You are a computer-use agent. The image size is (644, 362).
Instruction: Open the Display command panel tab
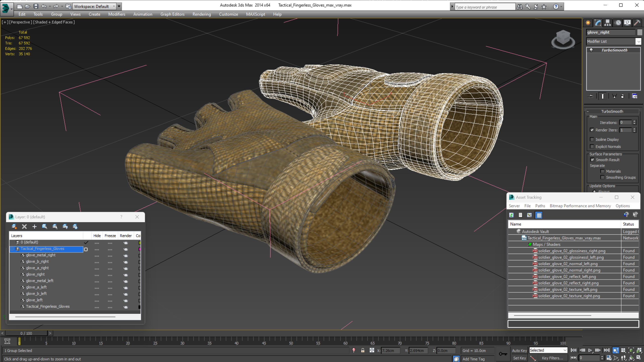[x=627, y=23]
